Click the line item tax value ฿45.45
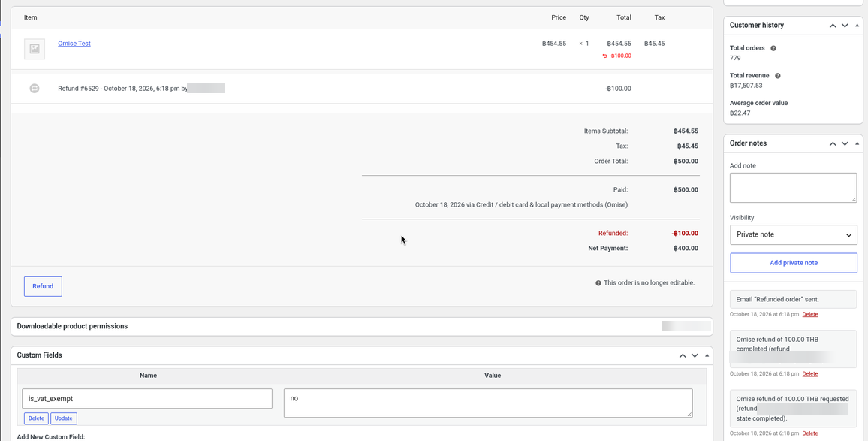 654,44
